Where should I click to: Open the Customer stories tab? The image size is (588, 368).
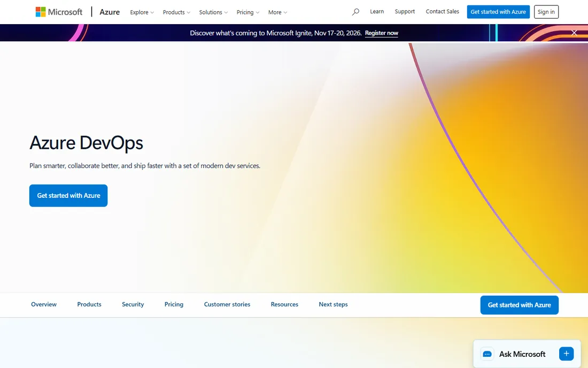[x=227, y=304]
